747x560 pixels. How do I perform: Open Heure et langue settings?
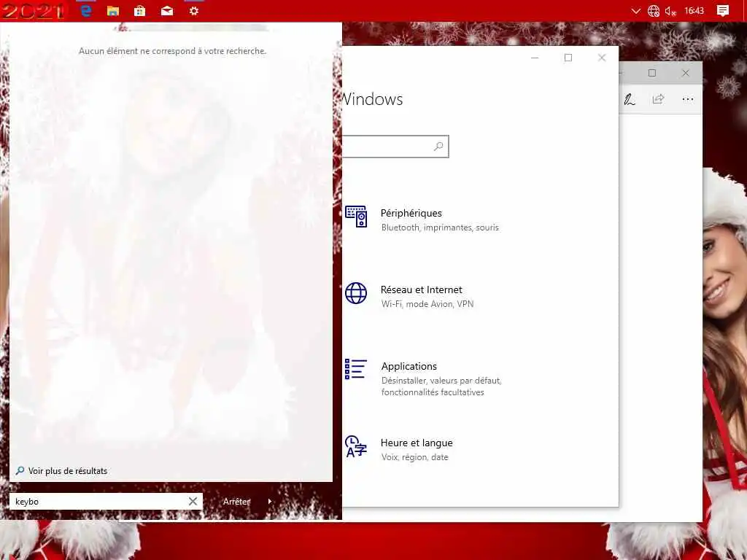(417, 443)
